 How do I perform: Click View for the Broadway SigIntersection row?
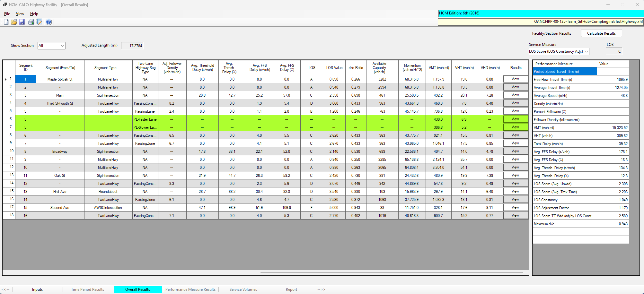(x=515, y=151)
